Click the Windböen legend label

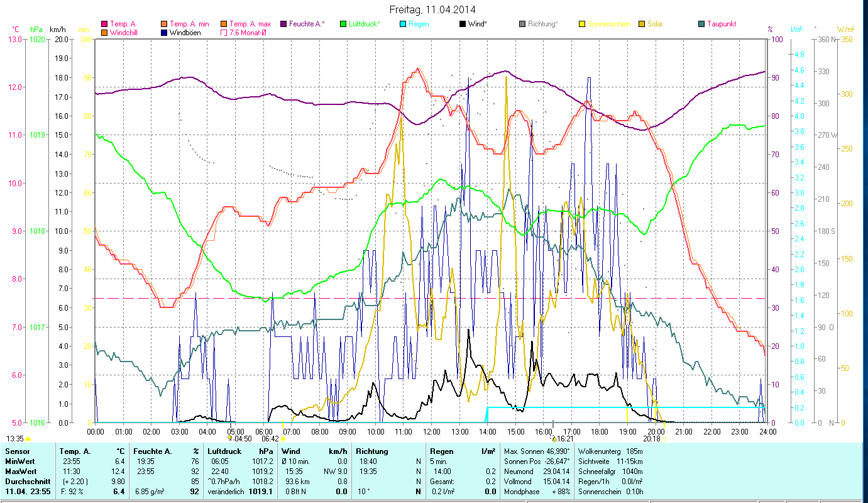[x=185, y=32]
